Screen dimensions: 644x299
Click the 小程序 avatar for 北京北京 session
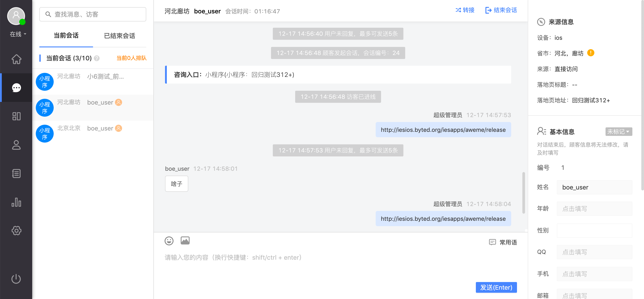(x=45, y=134)
